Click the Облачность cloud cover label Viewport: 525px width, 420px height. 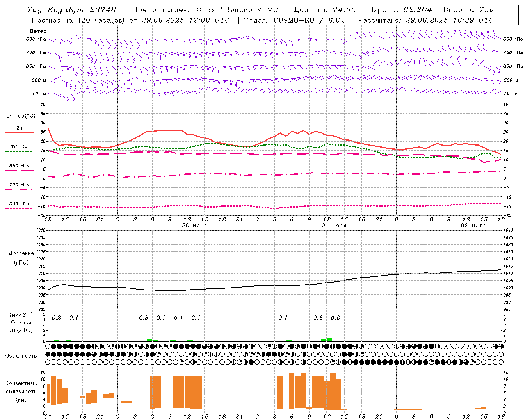click(21, 356)
